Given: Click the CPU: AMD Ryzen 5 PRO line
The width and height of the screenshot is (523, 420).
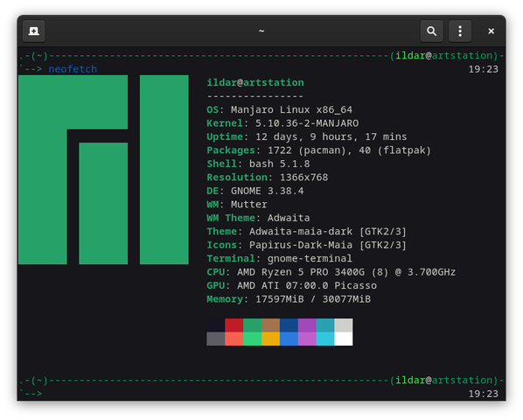Looking at the screenshot, I should click(x=331, y=272).
